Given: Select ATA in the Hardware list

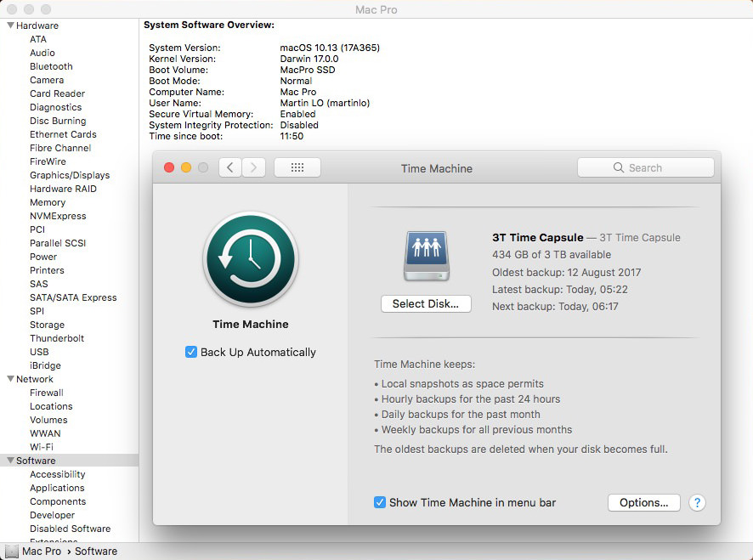Looking at the screenshot, I should point(38,39).
